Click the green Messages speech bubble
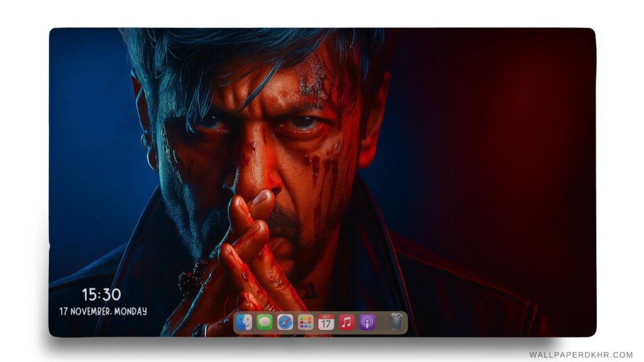The width and height of the screenshot is (644, 362). 264,322
